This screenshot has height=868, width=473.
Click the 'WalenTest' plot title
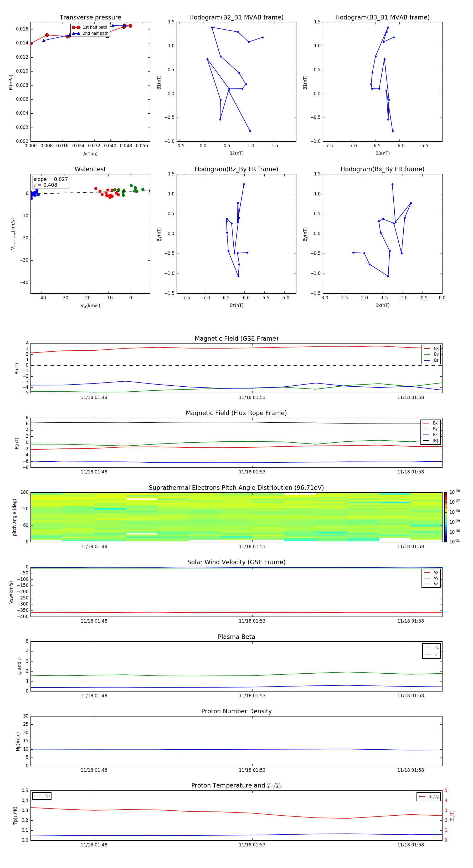tap(90, 169)
